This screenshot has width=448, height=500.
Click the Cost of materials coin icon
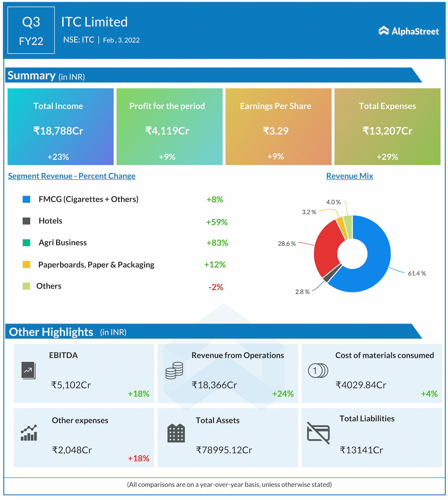pyautogui.click(x=318, y=370)
